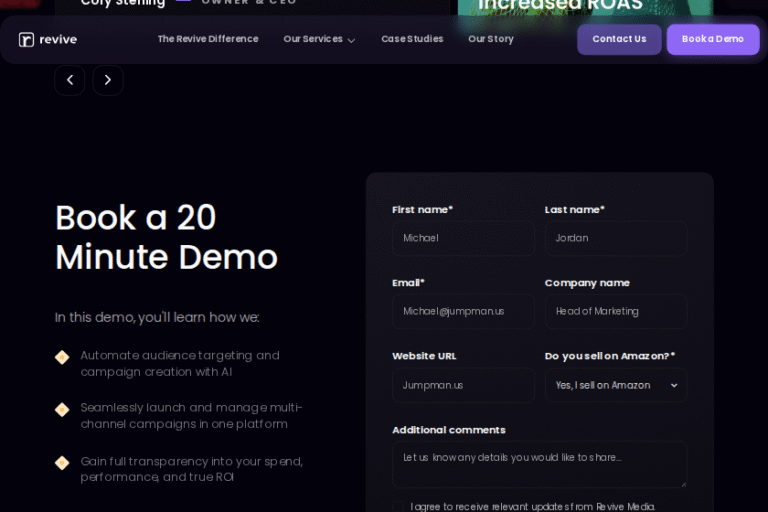Open the Our Story page
Screen dimensions: 768x512
[490, 39]
